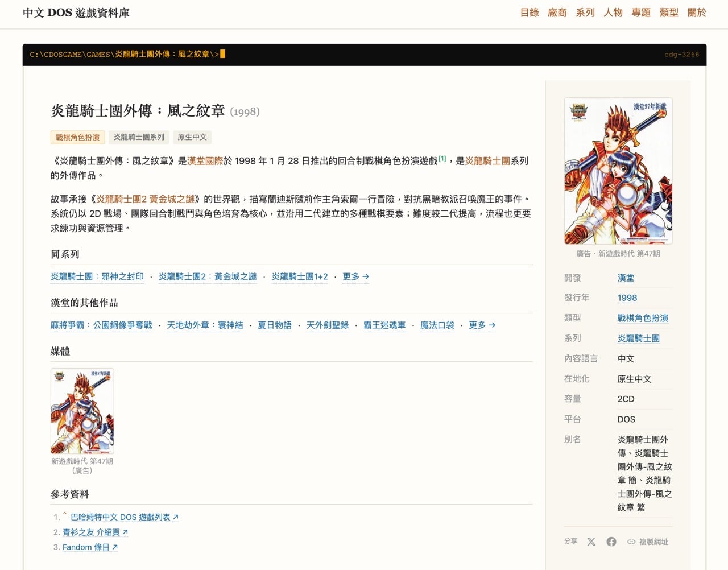Click the 戰棋角色扮演 tag under title
Image resolution: width=728 pixels, height=570 pixels.
click(77, 137)
